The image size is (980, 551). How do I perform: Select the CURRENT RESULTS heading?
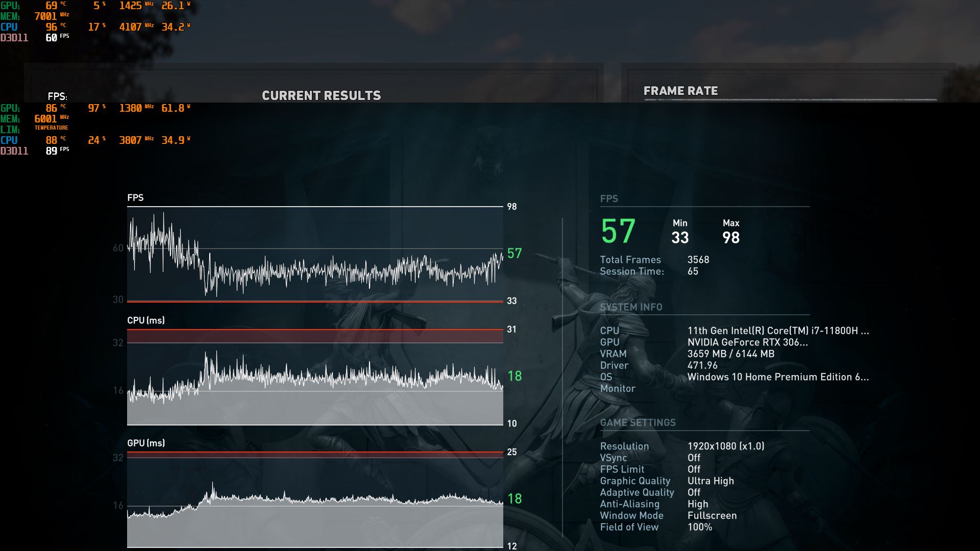point(321,95)
